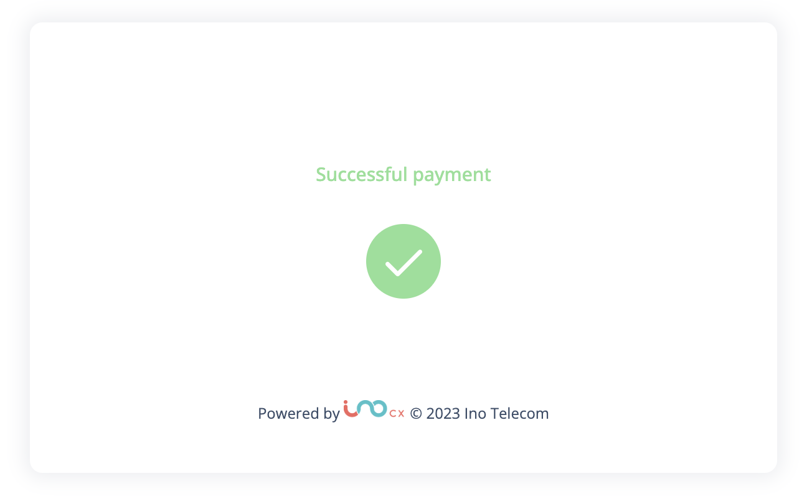Image resolution: width=812 pixels, height=504 pixels.
Task: Click the red "i" letter of the logo
Action: [x=351, y=409]
